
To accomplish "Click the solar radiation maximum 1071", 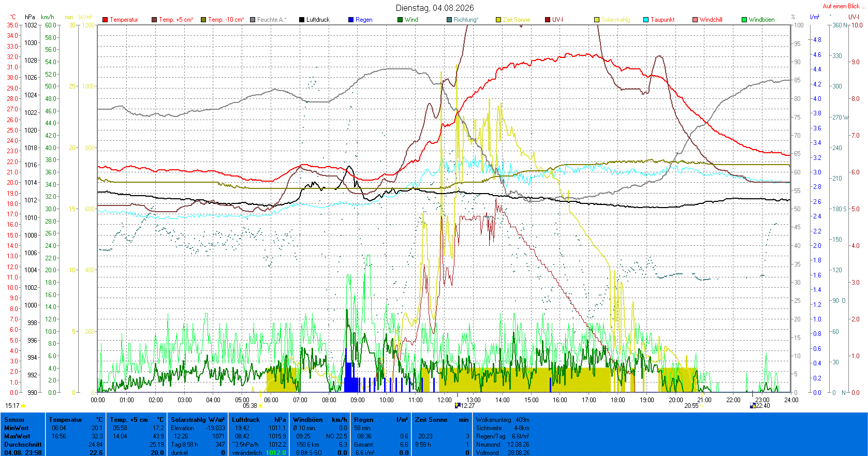I will click(218, 436).
